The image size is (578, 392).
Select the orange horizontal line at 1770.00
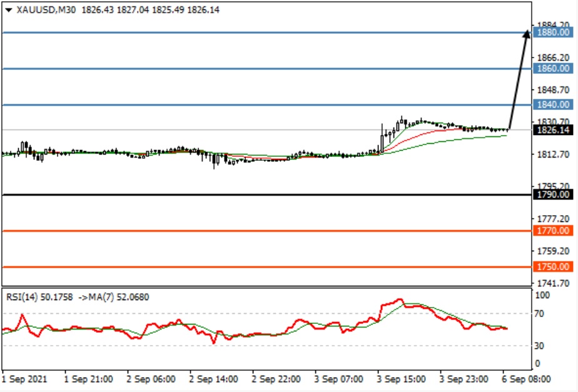267,231
